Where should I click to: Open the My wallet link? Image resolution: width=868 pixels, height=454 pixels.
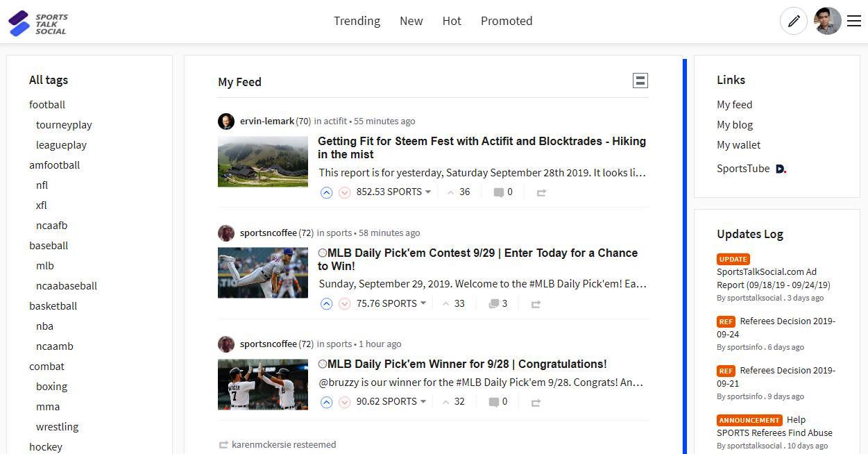click(738, 145)
